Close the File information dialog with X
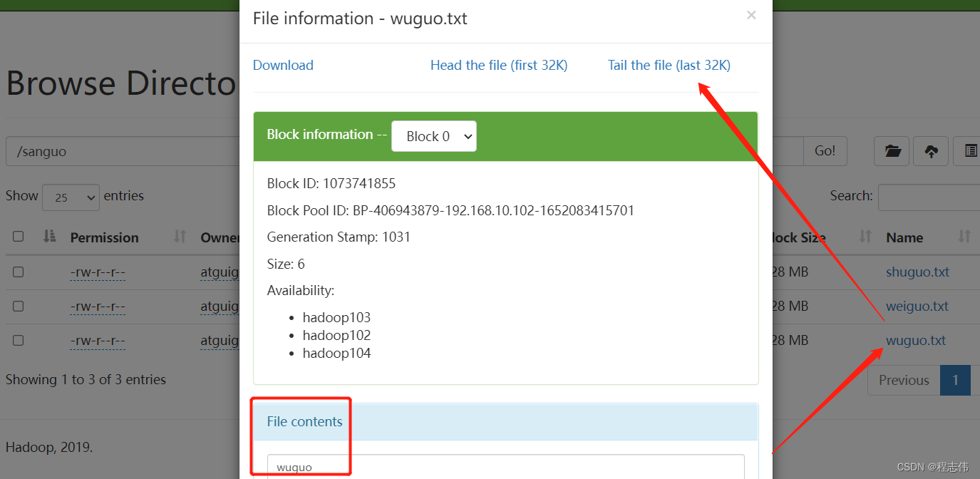 point(751,15)
